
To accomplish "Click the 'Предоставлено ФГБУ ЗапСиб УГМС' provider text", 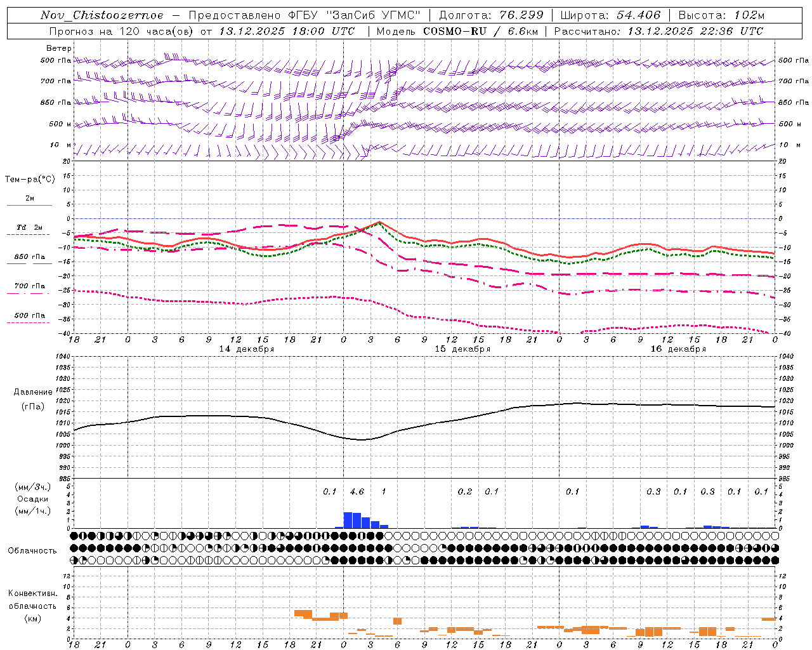I will pyautogui.click(x=304, y=15).
